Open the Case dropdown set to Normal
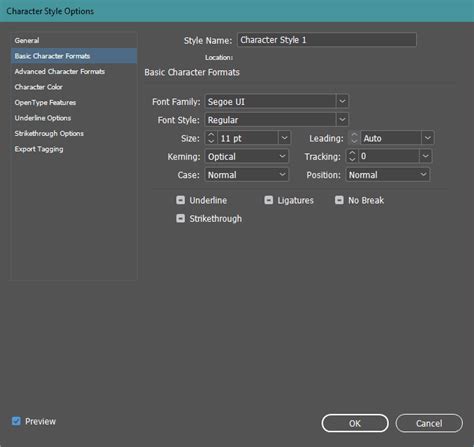Viewport: 474px width, 447px height. tap(247, 175)
